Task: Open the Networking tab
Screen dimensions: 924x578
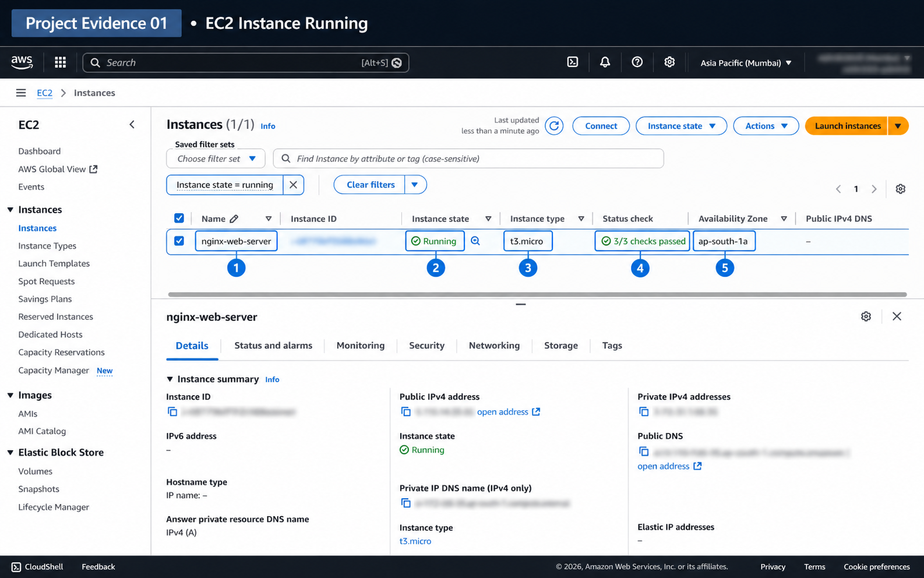Action: 494,346
